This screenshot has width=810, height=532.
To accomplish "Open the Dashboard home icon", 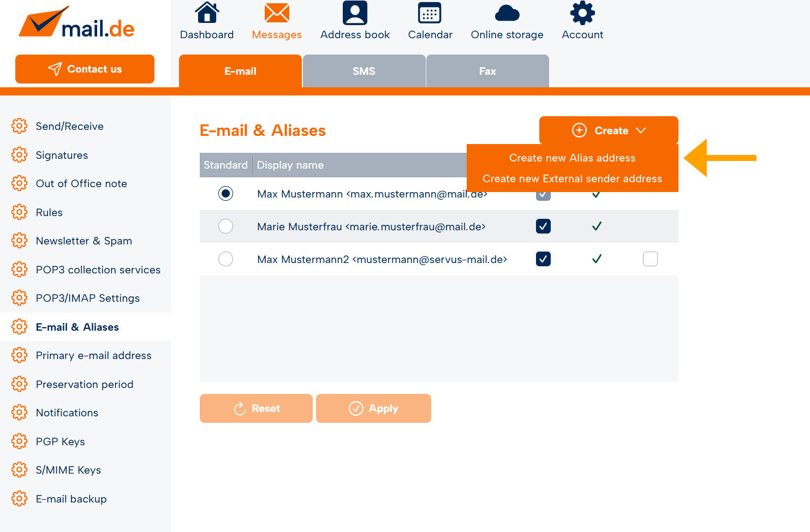I will (x=207, y=13).
